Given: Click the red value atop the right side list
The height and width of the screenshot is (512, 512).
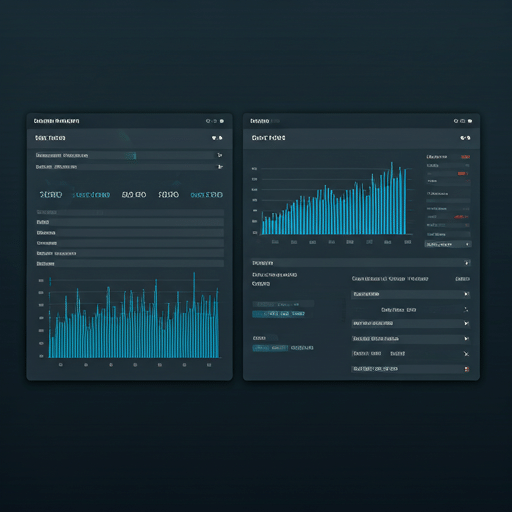Looking at the screenshot, I should click(x=465, y=157).
